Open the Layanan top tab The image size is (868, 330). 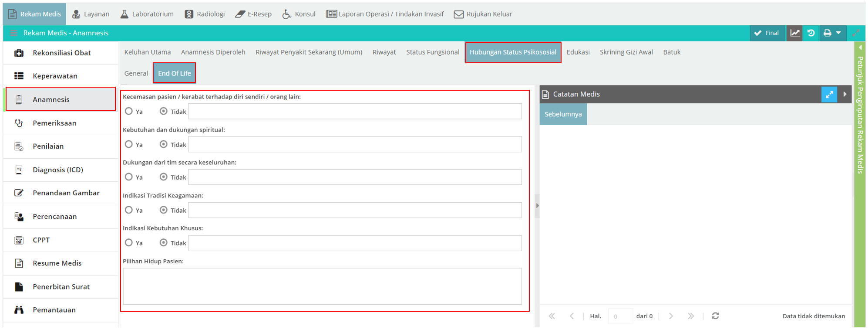(x=91, y=14)
